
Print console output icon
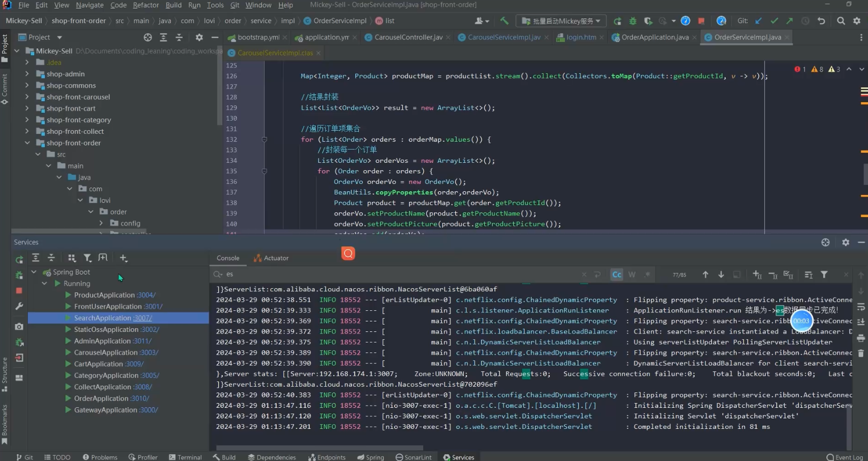(x=861, y=338)
